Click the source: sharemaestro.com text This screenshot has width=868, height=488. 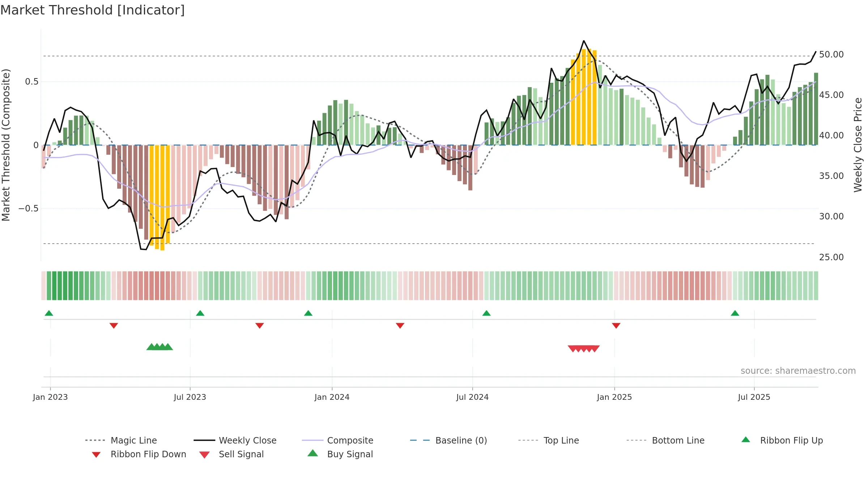click(798, 371)
